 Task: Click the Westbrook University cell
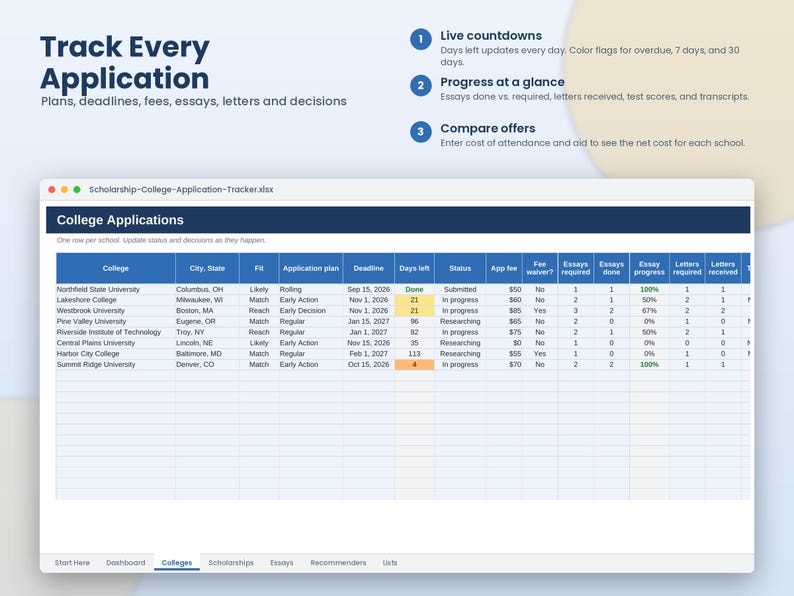coord(115,310)
